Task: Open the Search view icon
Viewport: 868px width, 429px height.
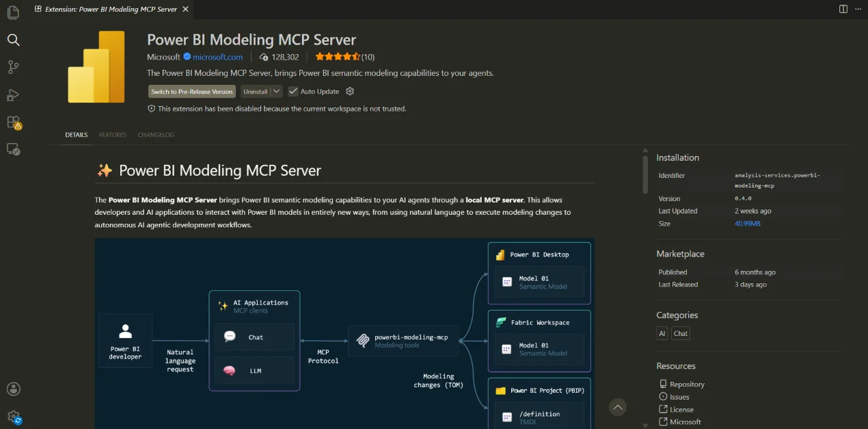Action: (13, 40)
